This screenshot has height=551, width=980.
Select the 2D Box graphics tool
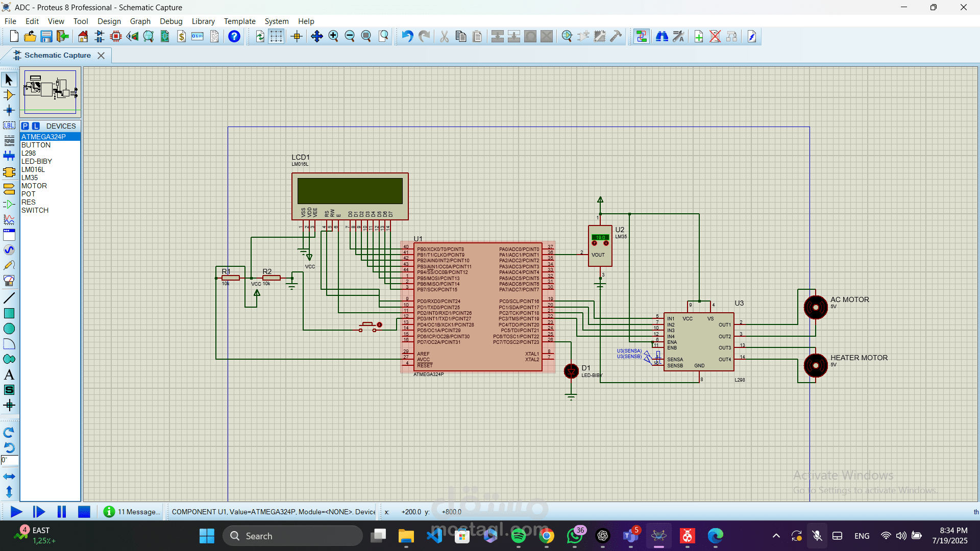pos(9,313)
